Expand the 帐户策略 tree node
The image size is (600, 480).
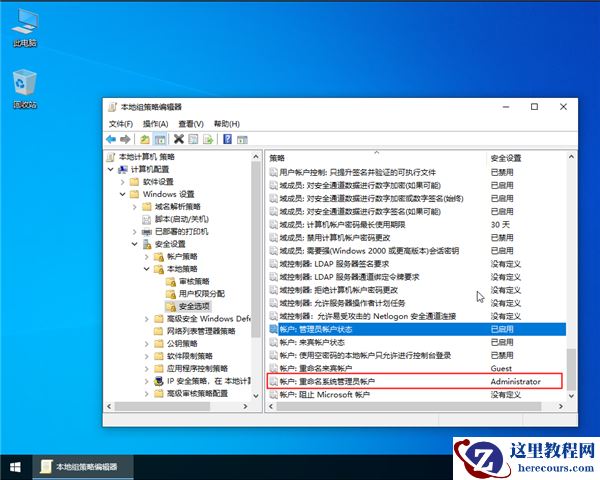coord(147,256)
